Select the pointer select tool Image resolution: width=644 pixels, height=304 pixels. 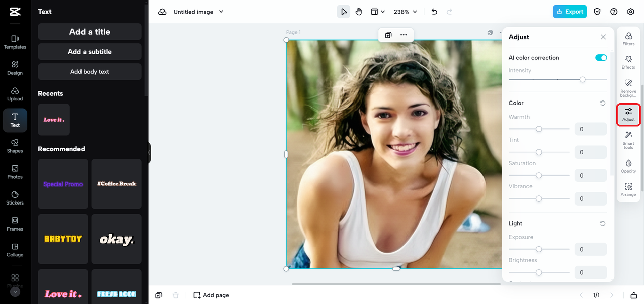344,12
